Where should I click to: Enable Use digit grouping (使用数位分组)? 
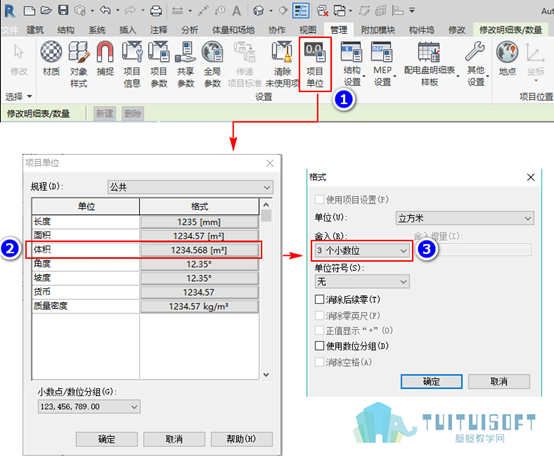pos(319,346)
